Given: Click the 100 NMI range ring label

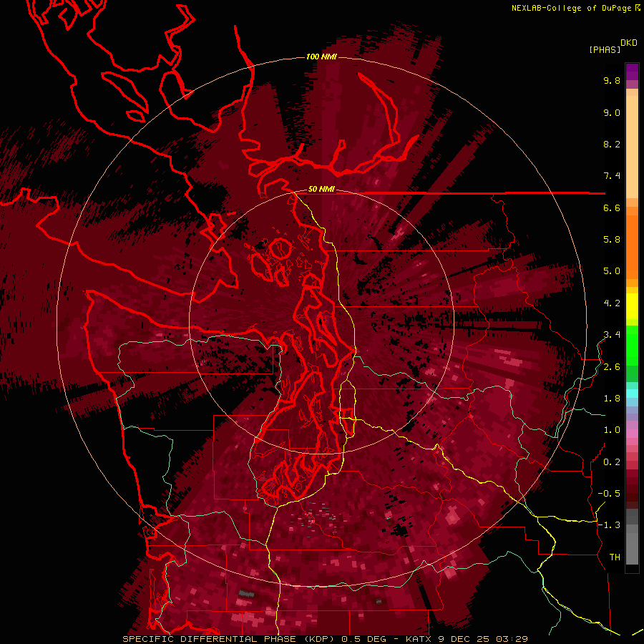Looking at the screenshot, I should [x=321, y=57].
